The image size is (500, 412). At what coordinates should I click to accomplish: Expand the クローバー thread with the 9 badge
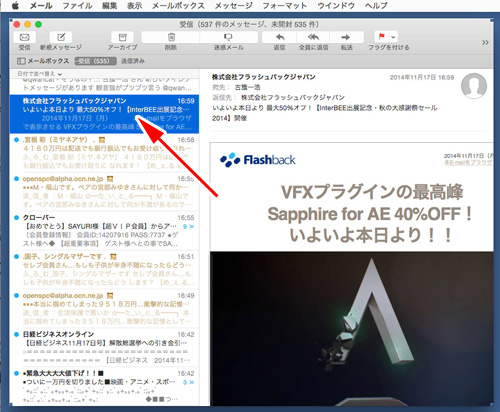click(188, 227)
